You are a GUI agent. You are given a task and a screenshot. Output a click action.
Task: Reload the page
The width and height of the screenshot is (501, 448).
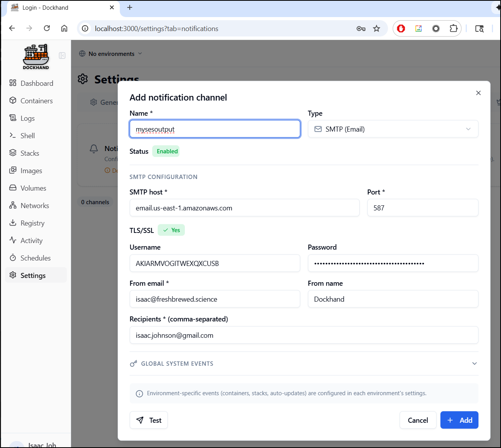[47, 28]
